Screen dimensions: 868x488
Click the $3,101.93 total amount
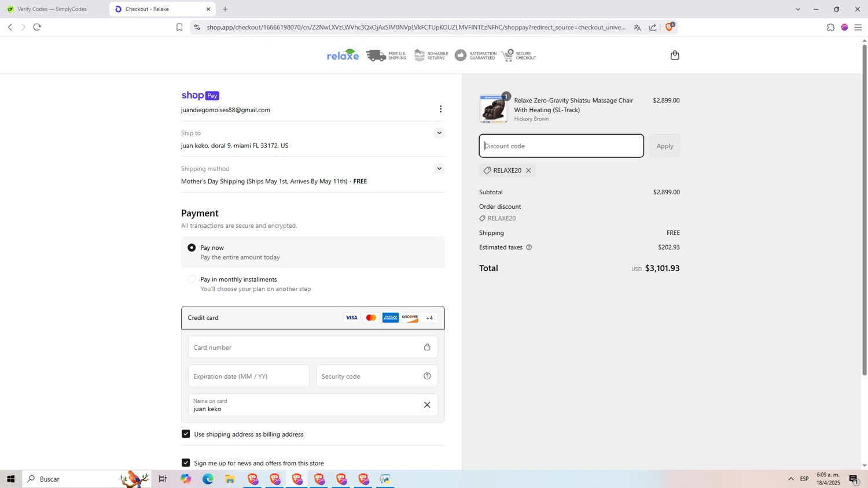point(663,268)
